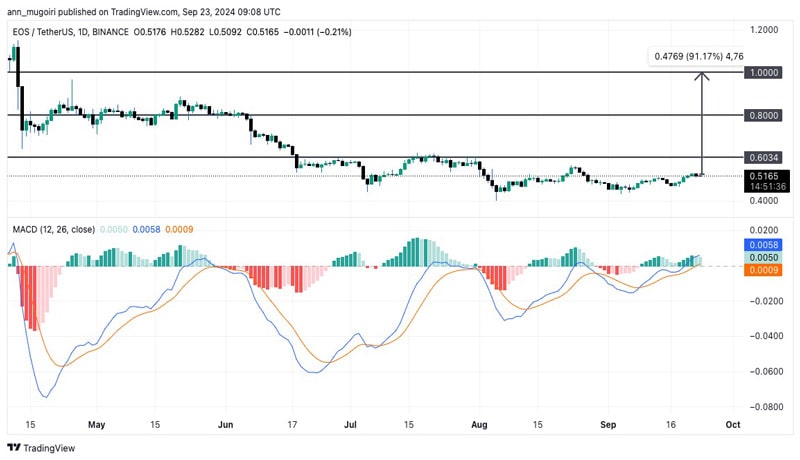Click the 0.4769 (91.17%) measurement tooltip
This screenshot has width=800, height=460.
697,56
